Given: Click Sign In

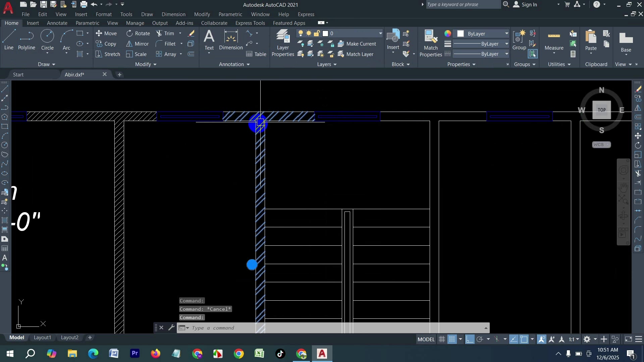Looking at the screenshot, I should [x=525, y=4].
